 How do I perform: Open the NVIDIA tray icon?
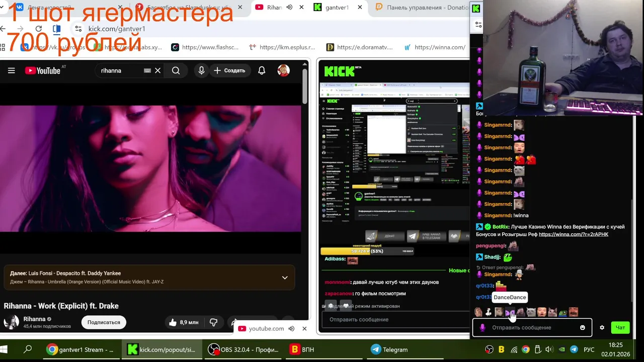pos(561,349)
